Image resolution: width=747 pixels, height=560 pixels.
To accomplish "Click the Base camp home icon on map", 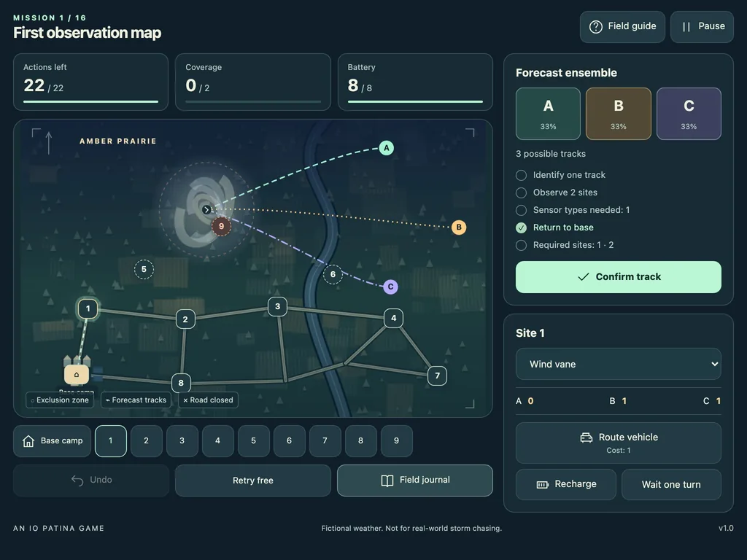I will 76,374.
